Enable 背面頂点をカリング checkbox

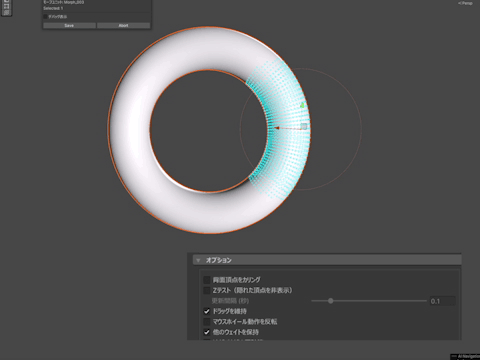click(x=207, y=280)
